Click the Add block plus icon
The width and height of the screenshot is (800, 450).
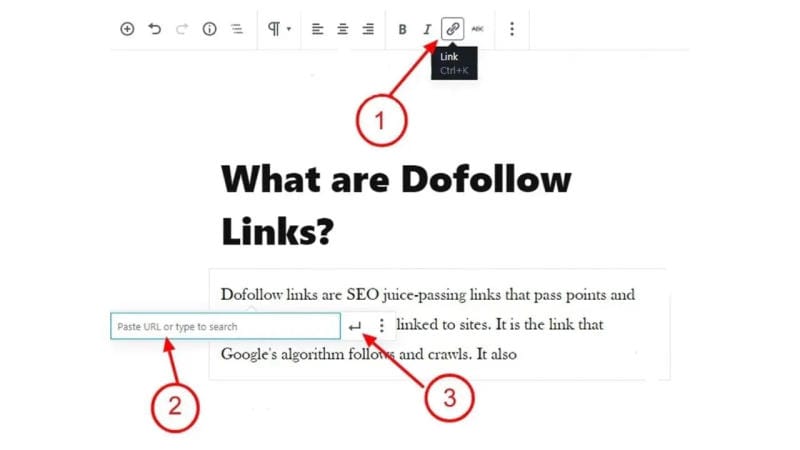[x=127, y=29]
